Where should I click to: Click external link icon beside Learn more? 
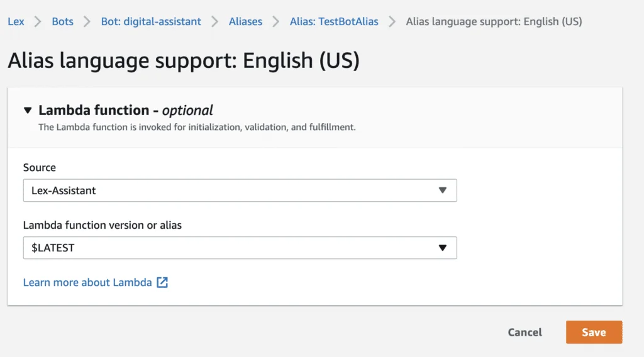pyautogui.click(x=162, y=282)
